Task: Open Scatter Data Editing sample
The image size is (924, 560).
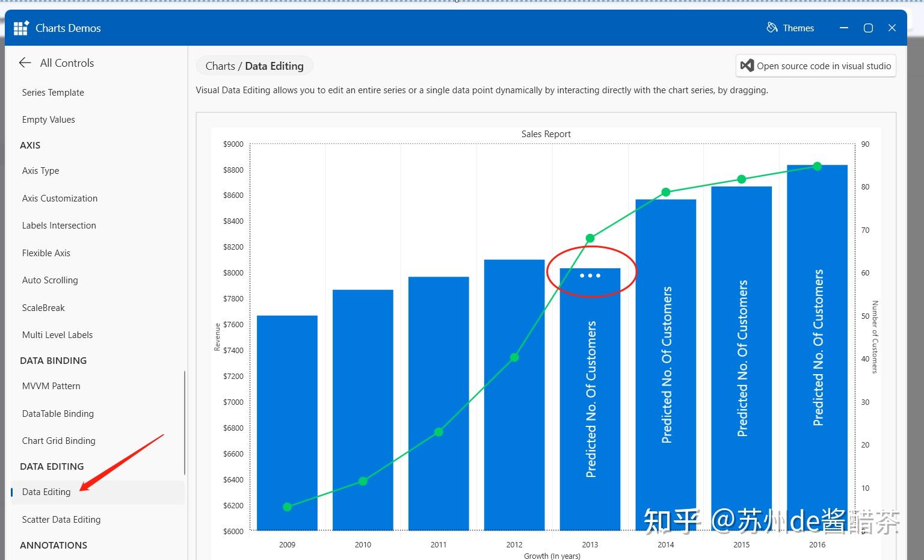Action: pos(61,519)
